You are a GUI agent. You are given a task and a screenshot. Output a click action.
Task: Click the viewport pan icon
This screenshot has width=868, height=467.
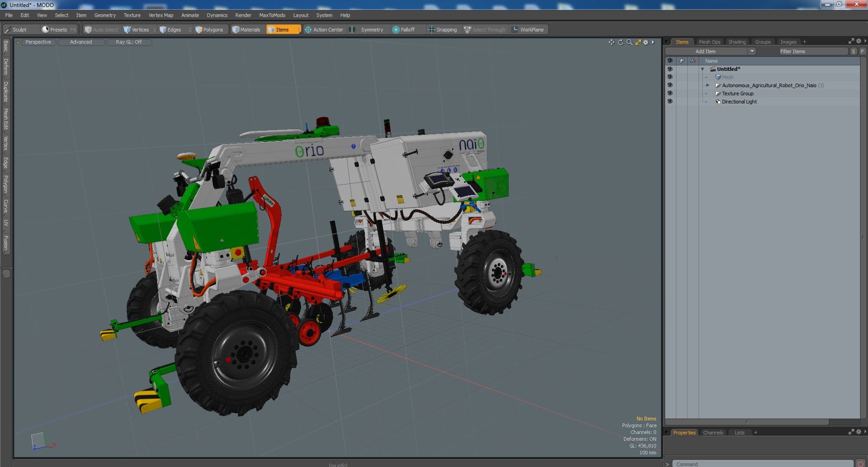611,42
